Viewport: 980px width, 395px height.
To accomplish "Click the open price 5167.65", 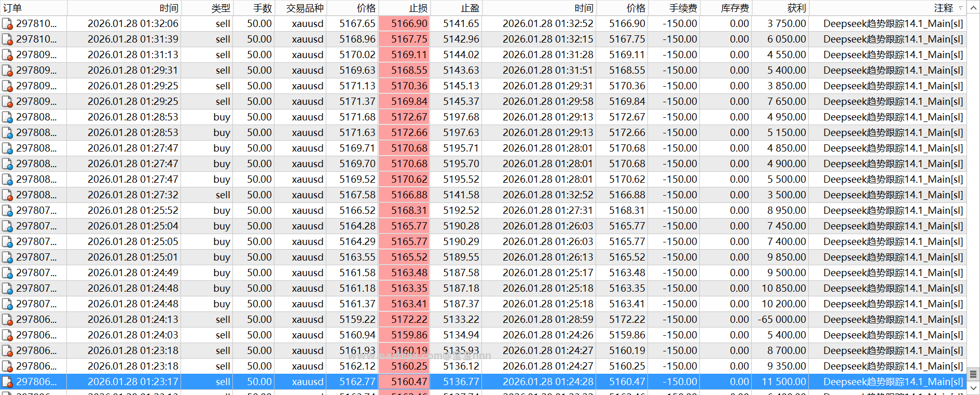I will [x=357, y=24].
